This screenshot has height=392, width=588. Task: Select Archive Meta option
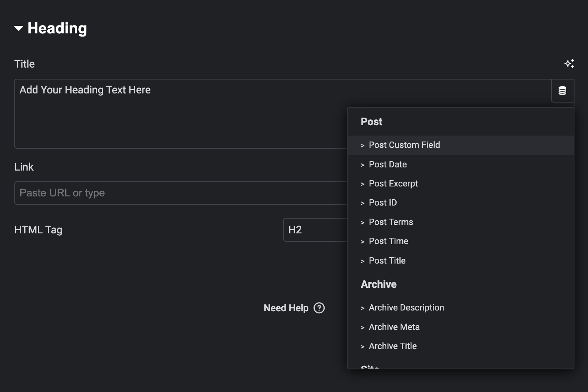[x=394, y=327]
